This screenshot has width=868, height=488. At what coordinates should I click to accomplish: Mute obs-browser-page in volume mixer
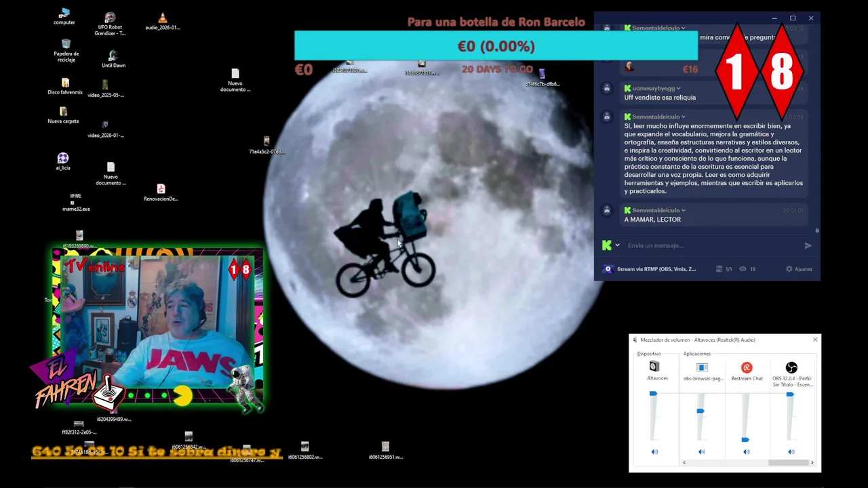(702, 451)
